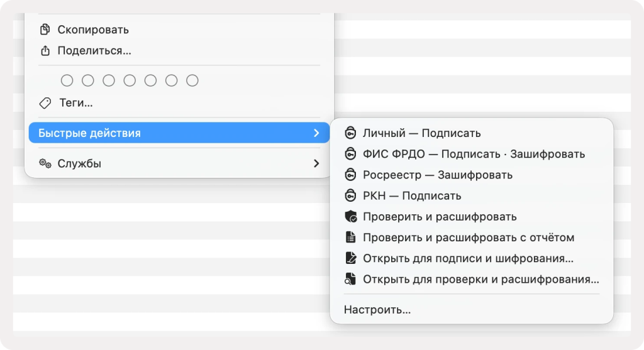
Task: Select the sixth tag color circle
Action: pos(172,80)
